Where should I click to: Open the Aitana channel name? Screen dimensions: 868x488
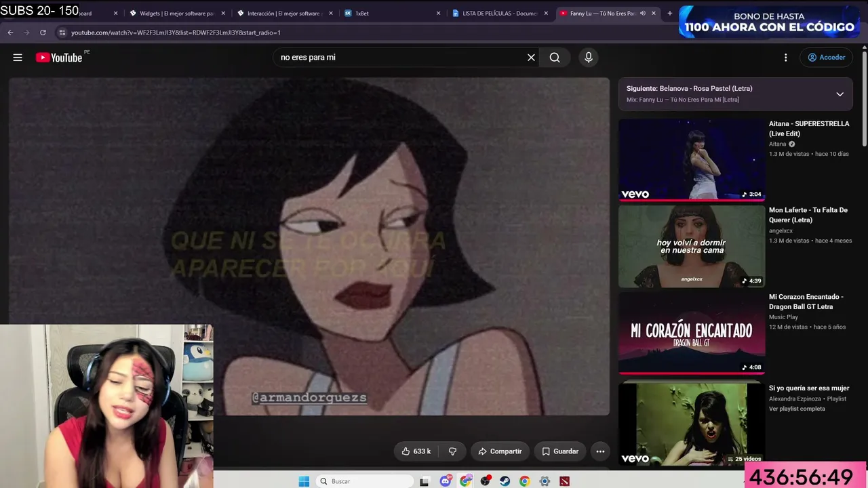777,144
